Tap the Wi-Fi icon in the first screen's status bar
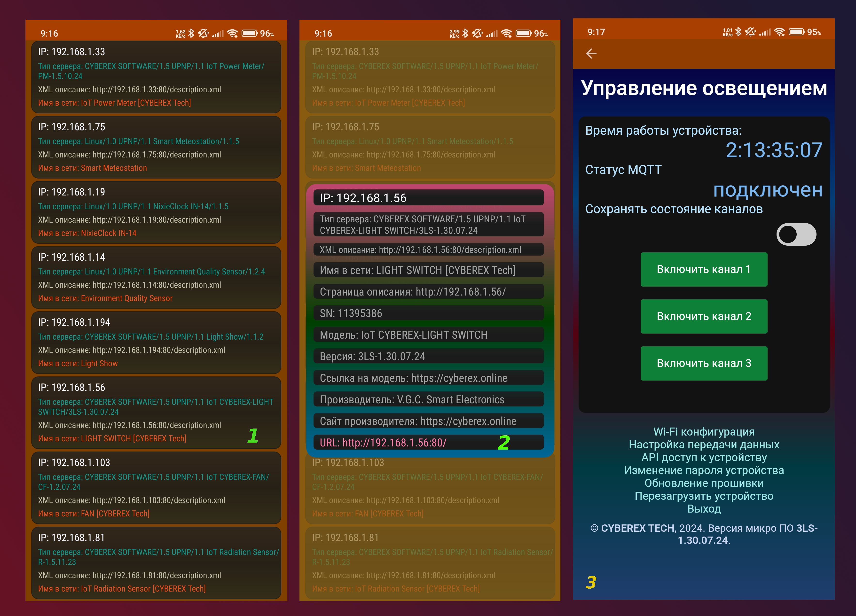The height and width of the screenshot is (616, 856). [233, 33]
